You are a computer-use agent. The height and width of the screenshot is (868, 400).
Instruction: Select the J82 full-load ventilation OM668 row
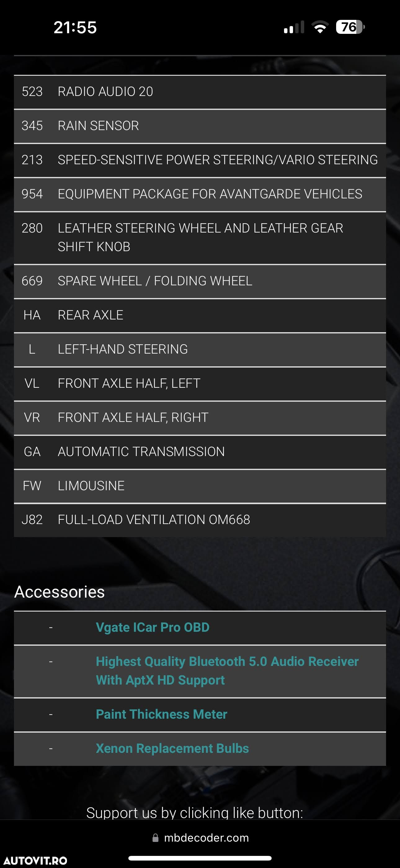tap(200, 520)
